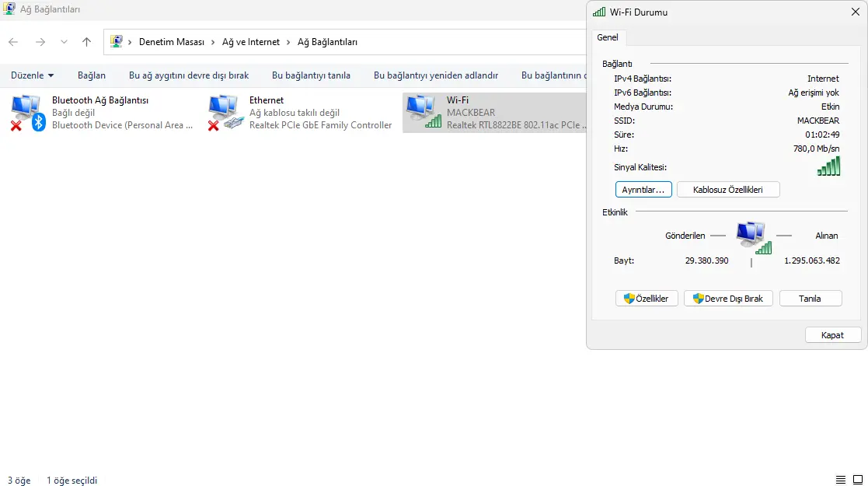Screen dimensions: 868x486
Task: Close the Wi-Fi Durumu dialog with X
Action: point(856,12)
